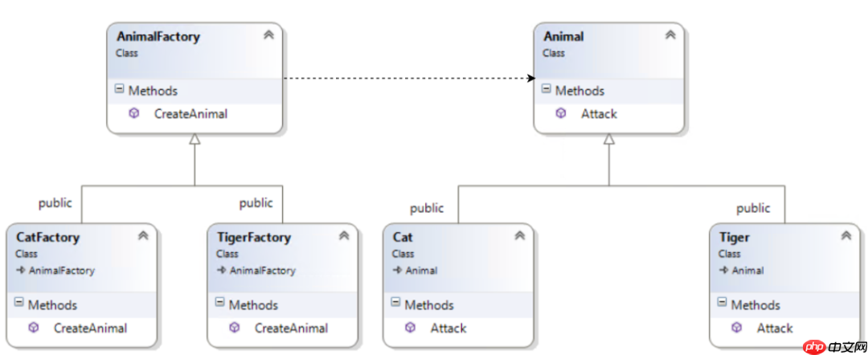
Task: Select the Attack method in Tiger class
Action: 774,328
